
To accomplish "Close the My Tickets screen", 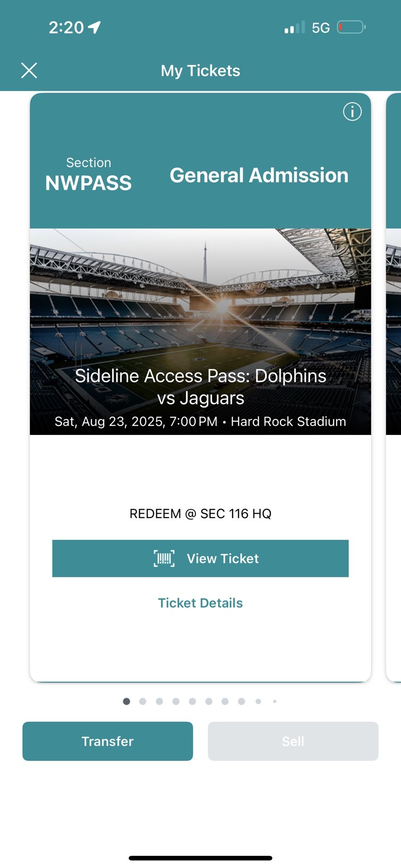I will [x=29, y=71].
